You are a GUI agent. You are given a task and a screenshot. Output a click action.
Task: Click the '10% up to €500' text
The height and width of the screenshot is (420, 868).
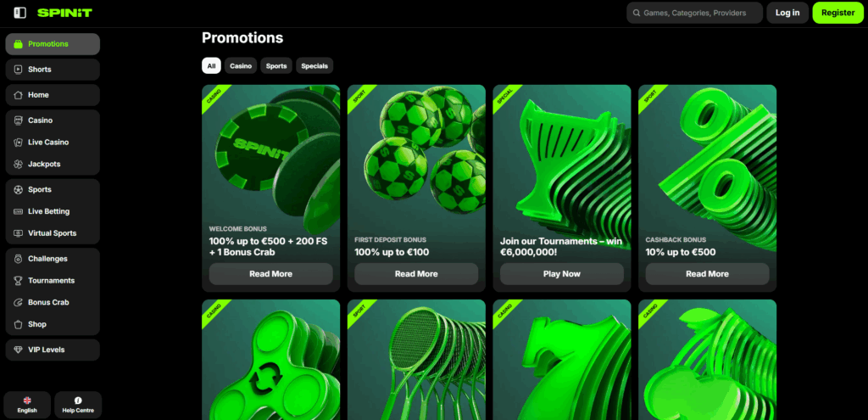click(681, 253)
